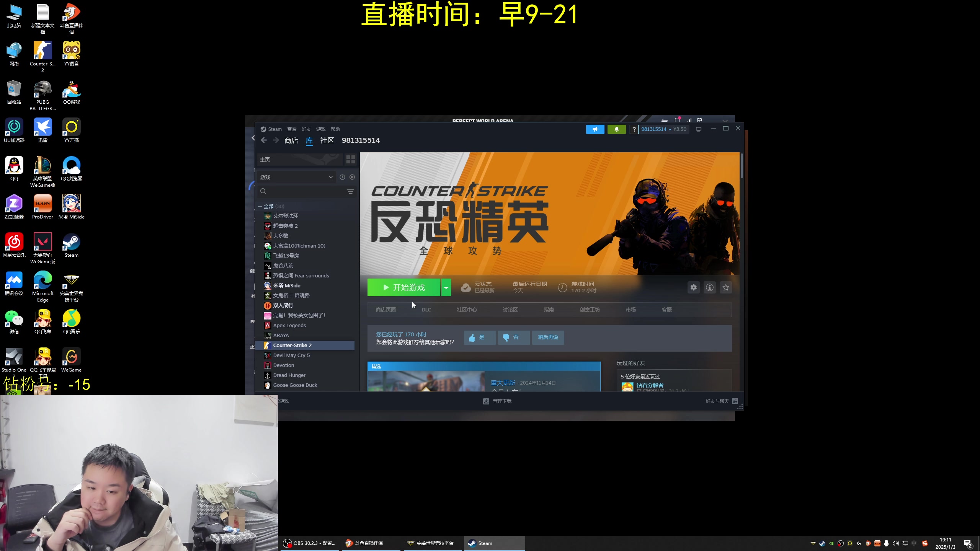Open the UU加速器 desktop icon
Viewport: 980px width, 551px height.
pyautogui.click(x=14, y=130)
